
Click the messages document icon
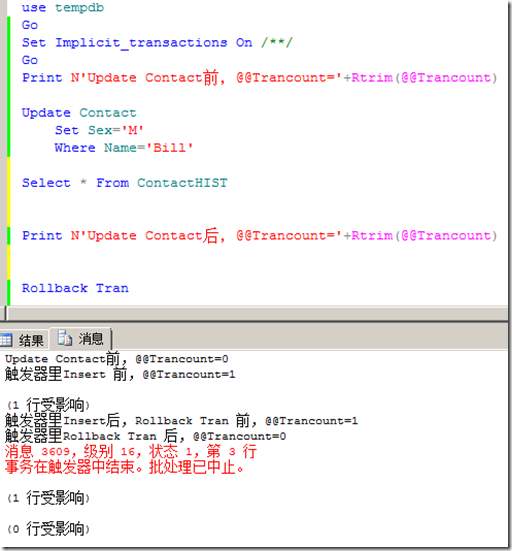[x=65, y=338]
